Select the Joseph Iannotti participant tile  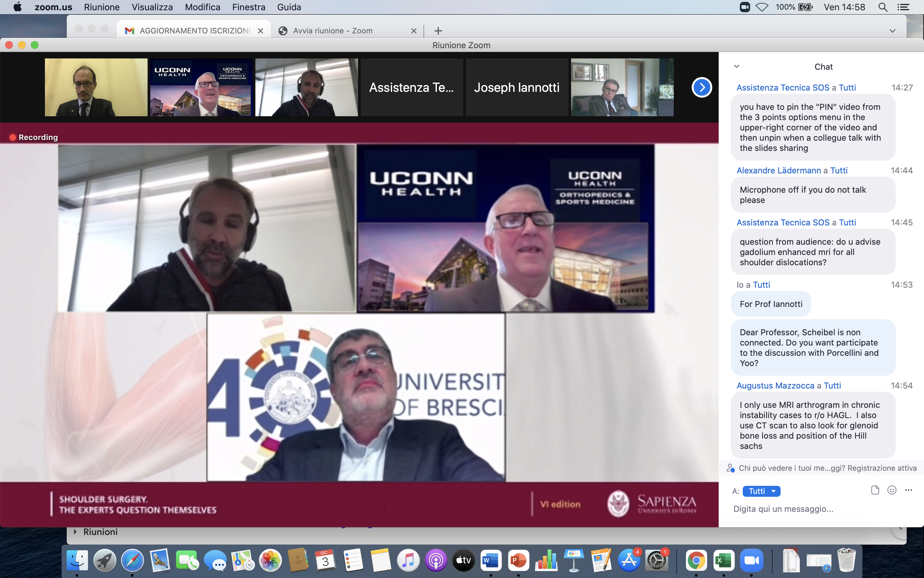[x=517, y=88]
